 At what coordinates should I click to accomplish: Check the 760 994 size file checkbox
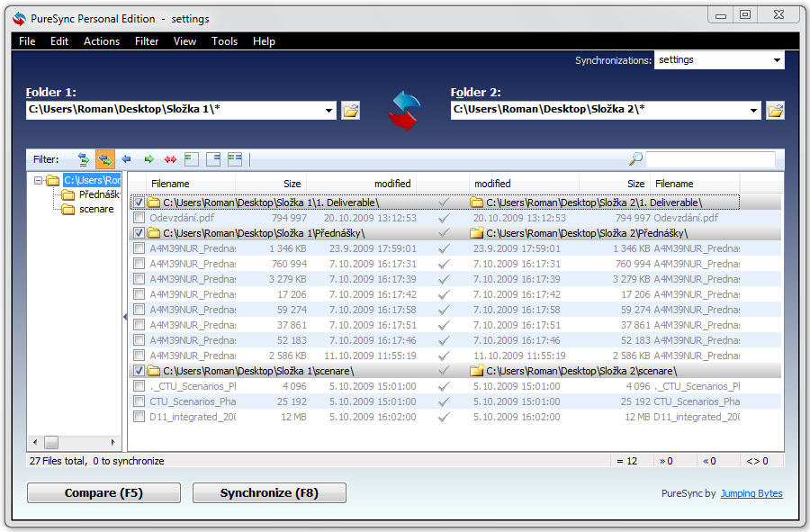139,264
